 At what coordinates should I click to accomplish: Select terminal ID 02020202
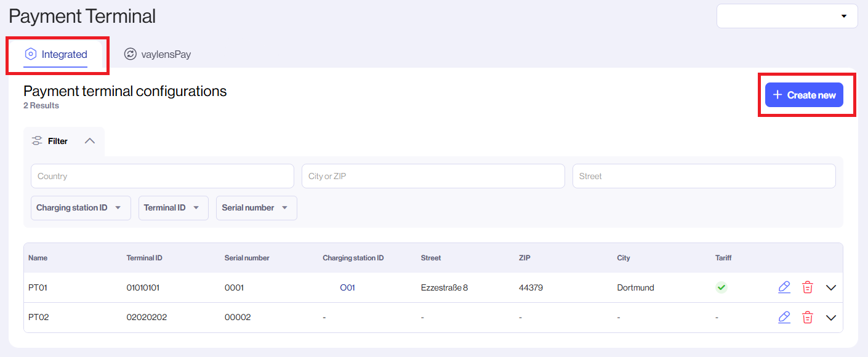[x=147, y=318]
